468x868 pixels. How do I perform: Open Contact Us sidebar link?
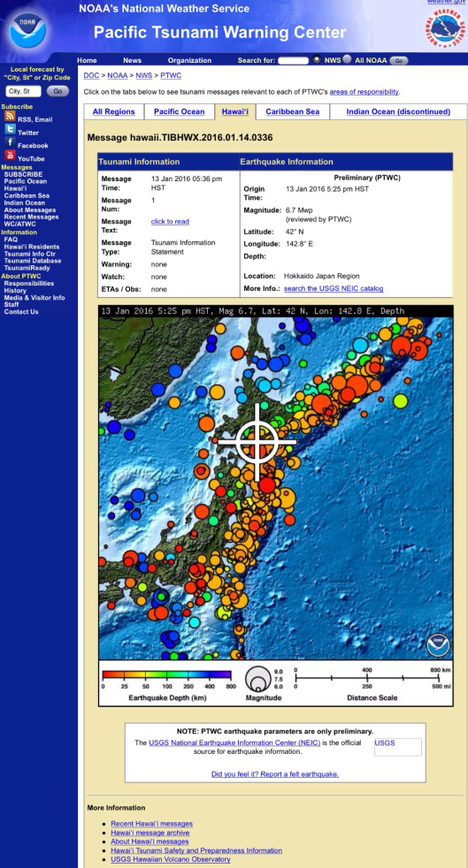click(21, 312)
